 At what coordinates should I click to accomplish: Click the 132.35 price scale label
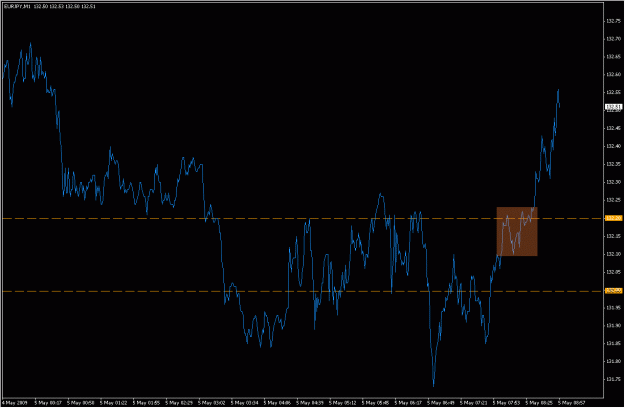(x=613, y=164)
